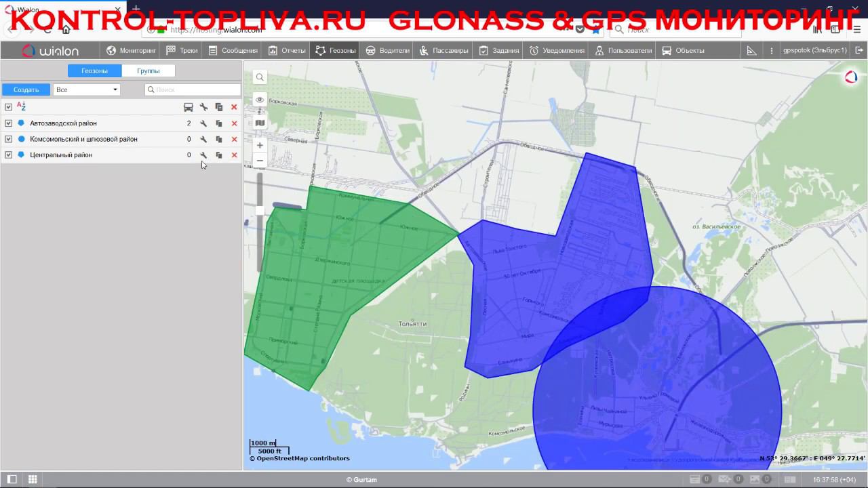Click the header wrench properties icon
Viewport: 868px width, 488px height.
click(203, 107)
